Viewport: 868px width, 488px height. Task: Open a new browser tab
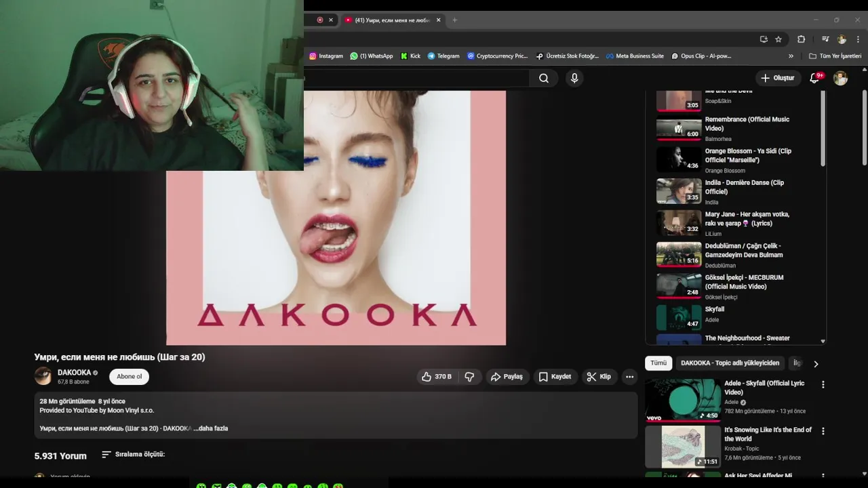(x=454, y=20)
